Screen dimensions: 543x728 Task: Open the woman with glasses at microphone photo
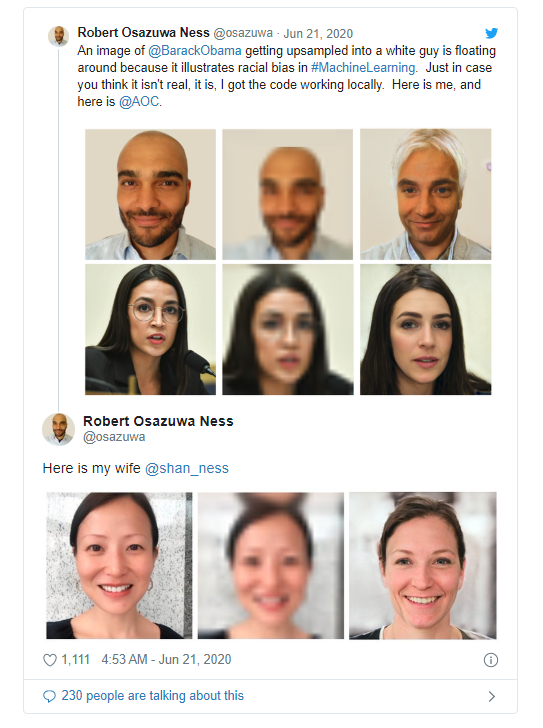pyautogui.click(x=150, y=330)
